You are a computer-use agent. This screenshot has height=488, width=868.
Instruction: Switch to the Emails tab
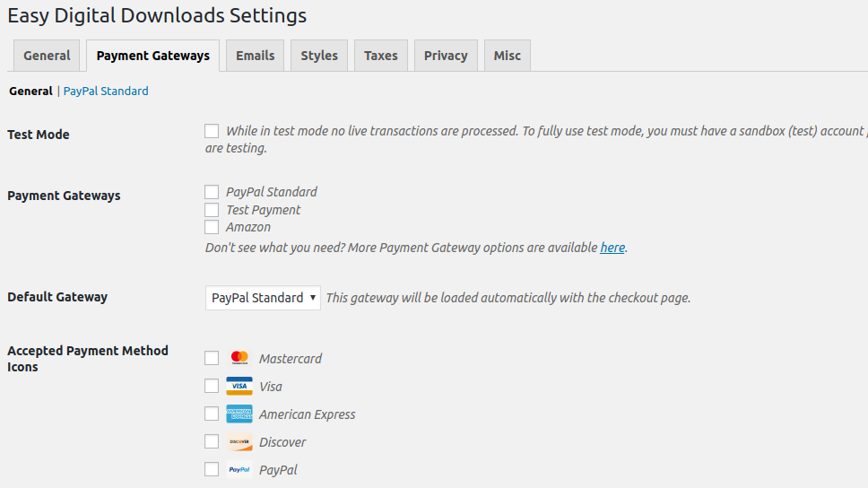click(x=256, y=56)
